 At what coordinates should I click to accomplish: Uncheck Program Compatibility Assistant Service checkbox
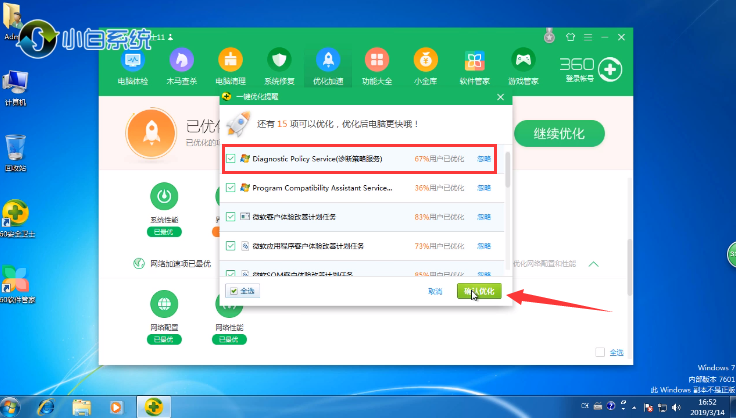[x=230, y=188]
